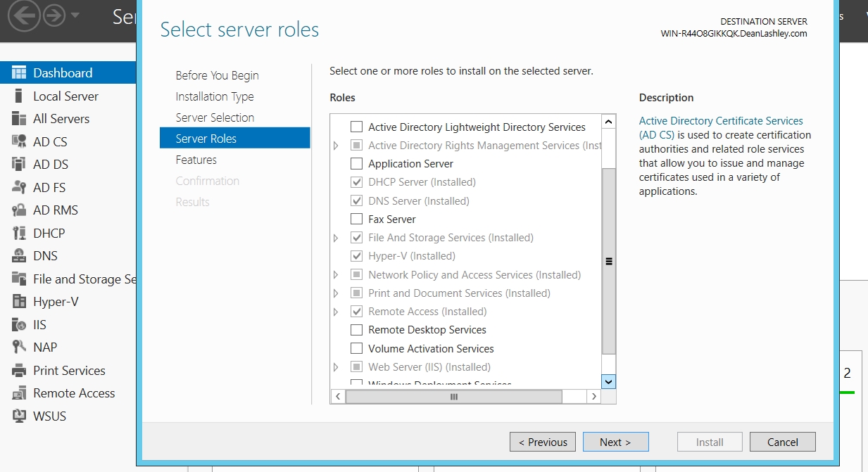Click the IIS sidebar icon

pos(19,324)
